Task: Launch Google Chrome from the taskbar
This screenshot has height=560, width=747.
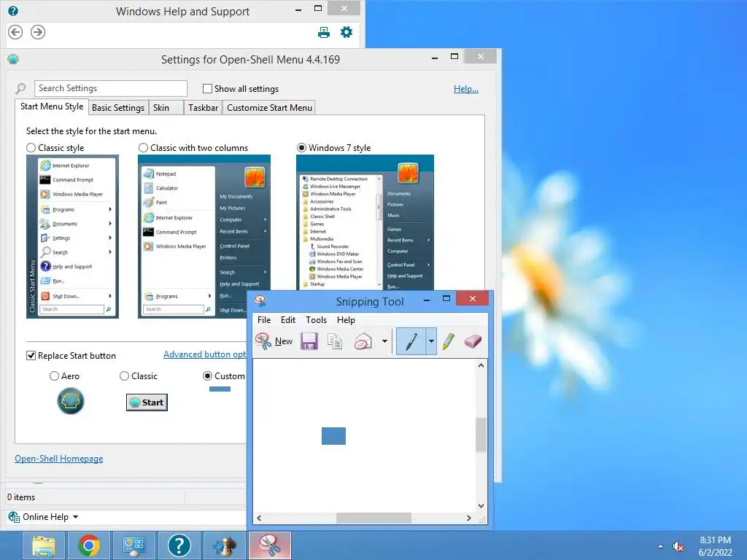Action: (89, 545)
